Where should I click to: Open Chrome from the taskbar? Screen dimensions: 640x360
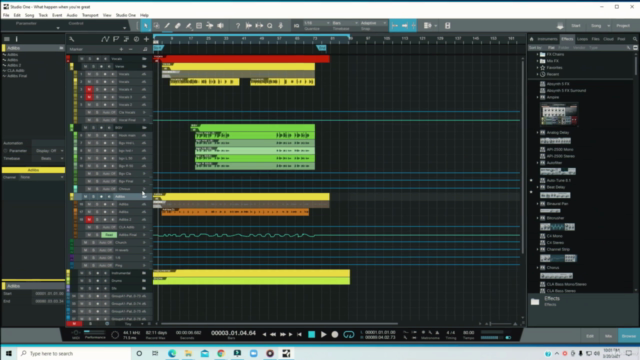click(x=221, y=353)
